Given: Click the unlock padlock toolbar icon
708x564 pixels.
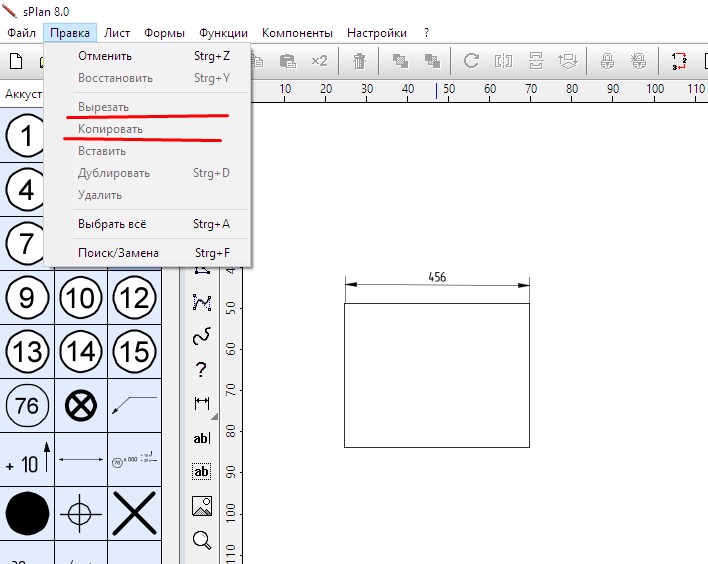Looking at the screenshot, I should click(x=639, y=61).
